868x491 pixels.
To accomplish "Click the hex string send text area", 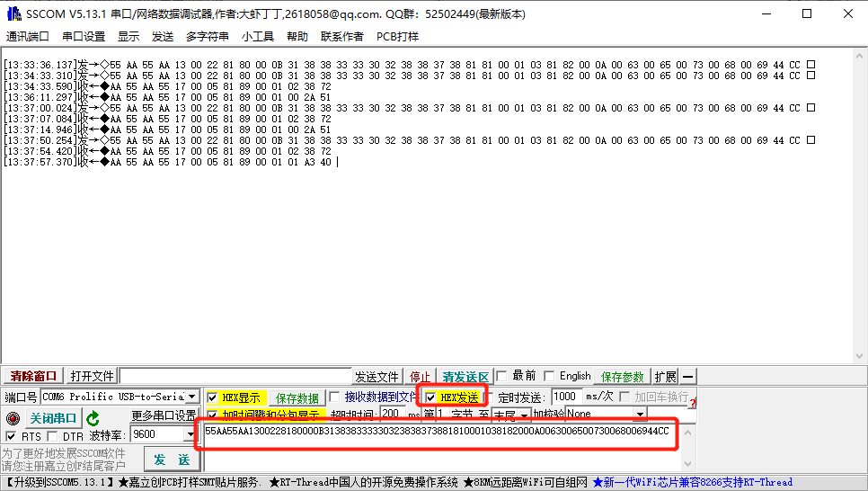I will (442, 448).
